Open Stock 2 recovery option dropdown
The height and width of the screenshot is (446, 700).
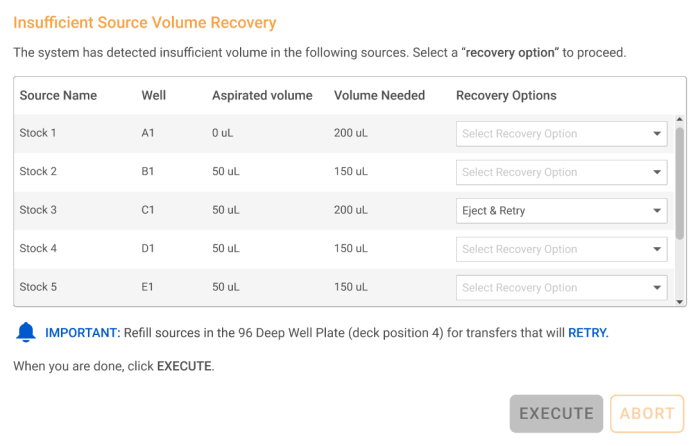coord(561,172)
